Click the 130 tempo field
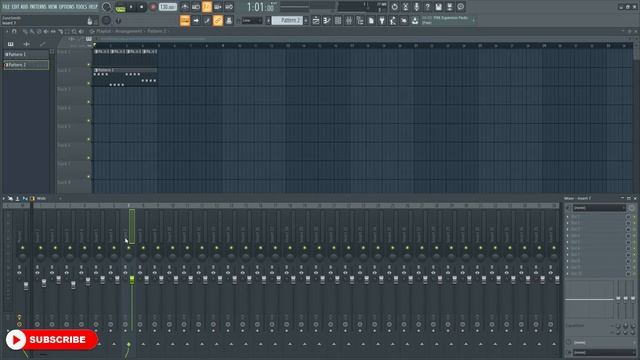Screen dimensions: 640x360 167,7
